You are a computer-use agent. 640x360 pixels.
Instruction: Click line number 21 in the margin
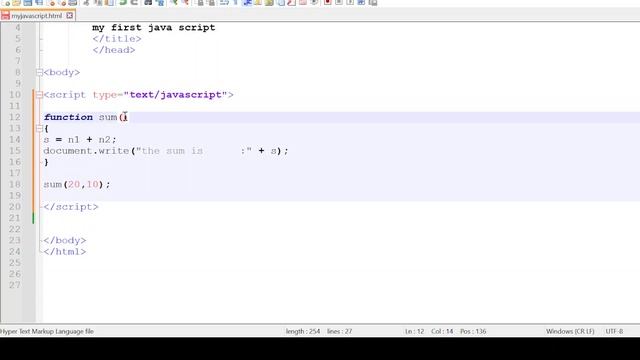(15, 218)
